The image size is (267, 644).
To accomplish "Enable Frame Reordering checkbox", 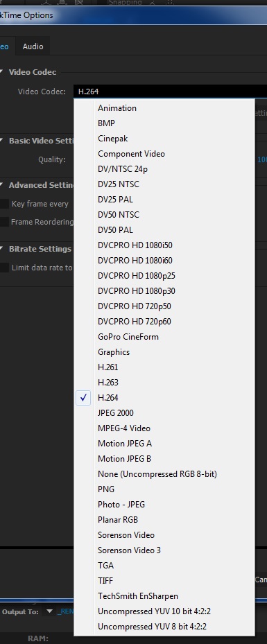I will (x=4, y=222).
